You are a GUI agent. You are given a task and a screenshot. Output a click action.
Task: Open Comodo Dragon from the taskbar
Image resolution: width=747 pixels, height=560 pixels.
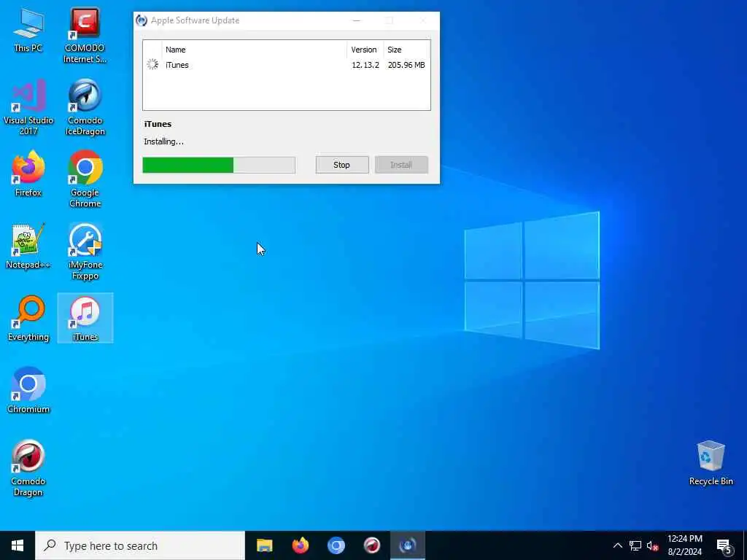371,545
